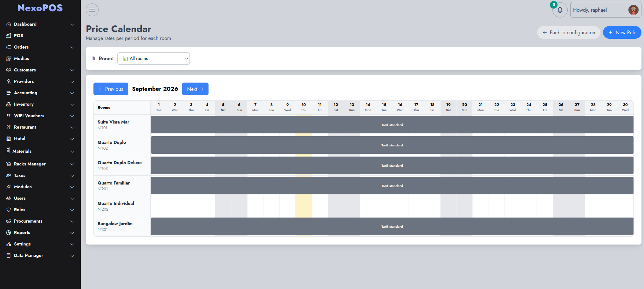This screenshot has height=289, width=644.
Task: Click the POS register icon
Action: (x=9, y=36)
